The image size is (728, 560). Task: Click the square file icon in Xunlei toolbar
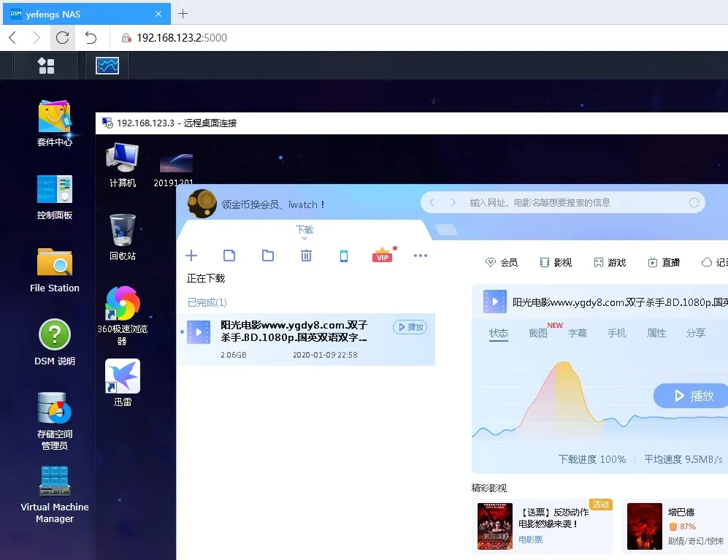pyautogui.click(x=229, y=256)
